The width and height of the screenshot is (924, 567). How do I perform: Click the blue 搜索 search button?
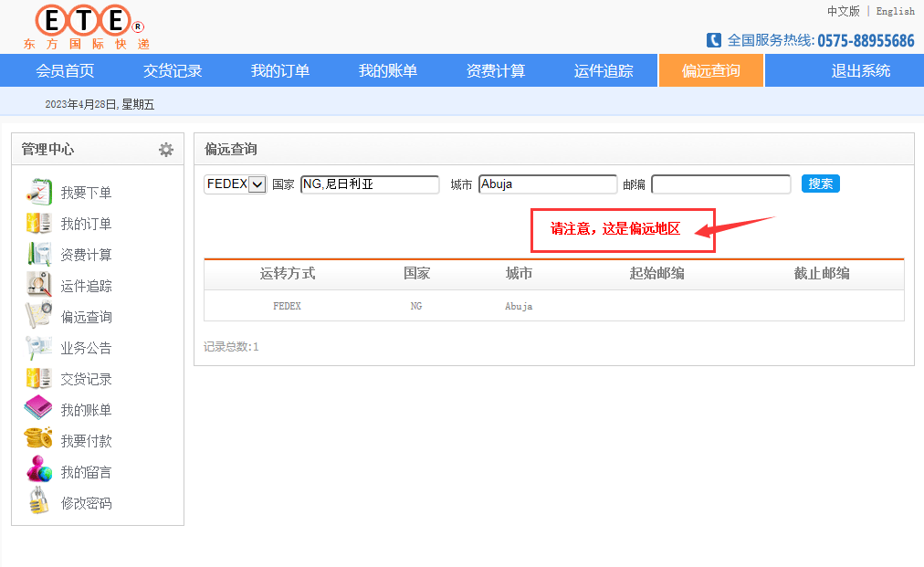(x=820, y=184)
